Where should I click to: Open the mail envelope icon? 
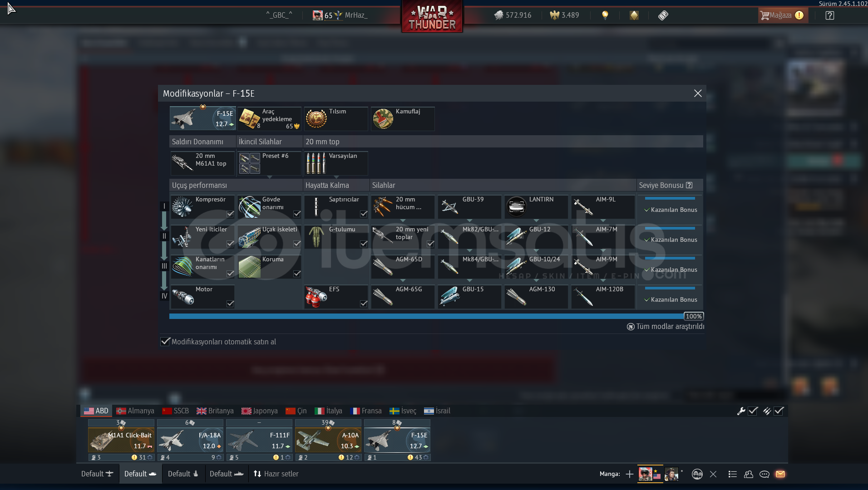780,474
